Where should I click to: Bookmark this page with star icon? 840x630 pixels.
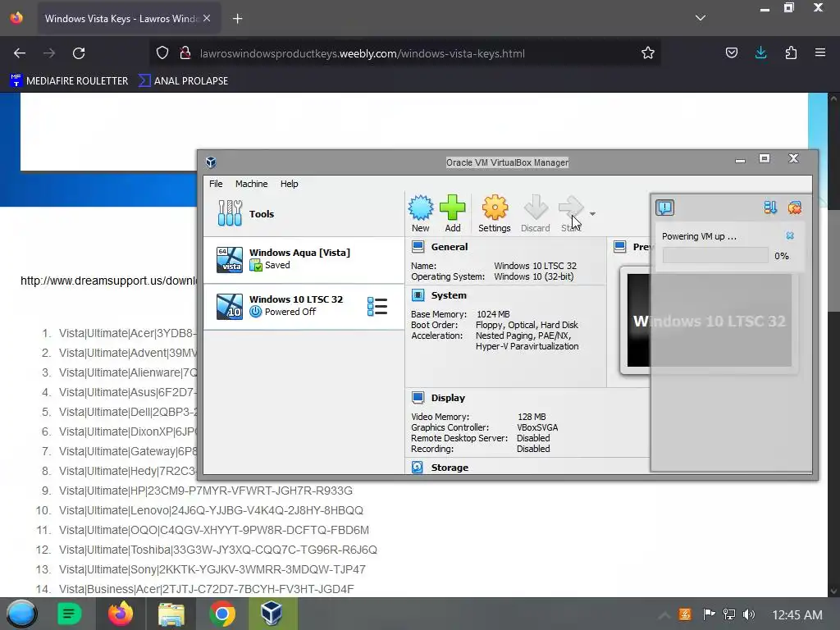tap(648, 53)
